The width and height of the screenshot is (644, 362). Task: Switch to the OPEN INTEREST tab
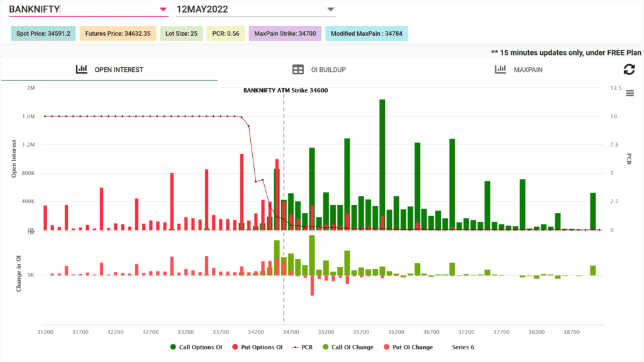click(x=109, y=69)
